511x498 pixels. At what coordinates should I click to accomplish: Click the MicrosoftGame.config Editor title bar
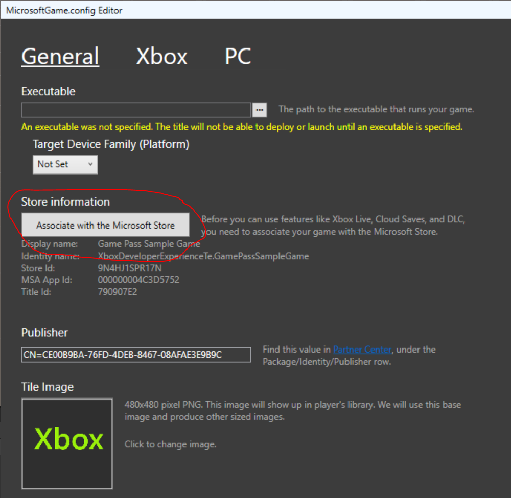pyautogui.click(x=255, y=10)
